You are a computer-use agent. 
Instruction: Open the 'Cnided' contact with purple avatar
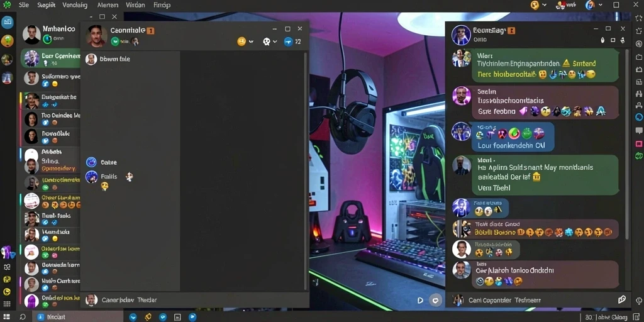point(50,301)
